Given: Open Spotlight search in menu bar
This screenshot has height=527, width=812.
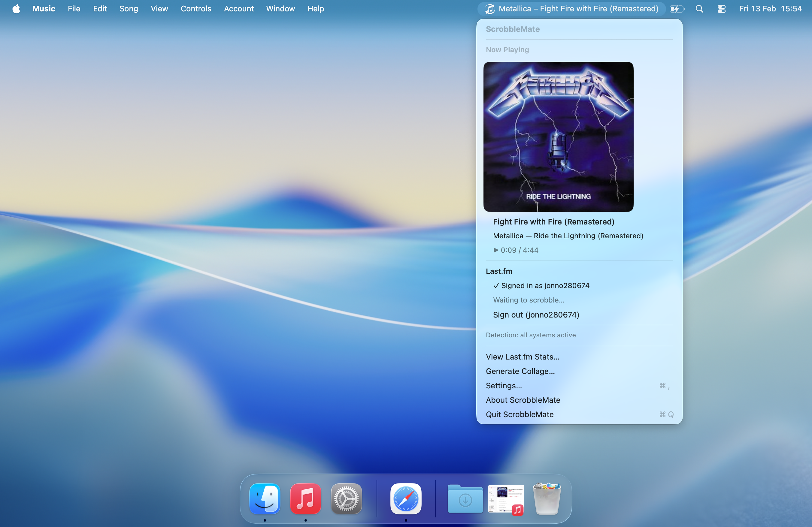Looking at the screenshot, I should (x=699, y=9).
